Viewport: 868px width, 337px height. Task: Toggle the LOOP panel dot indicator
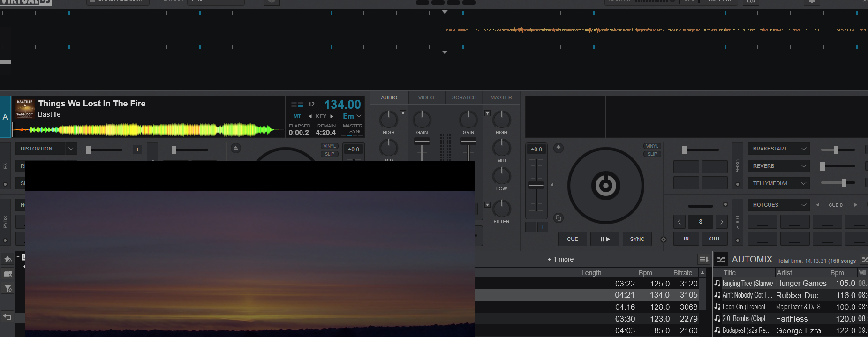click(738, 240)
